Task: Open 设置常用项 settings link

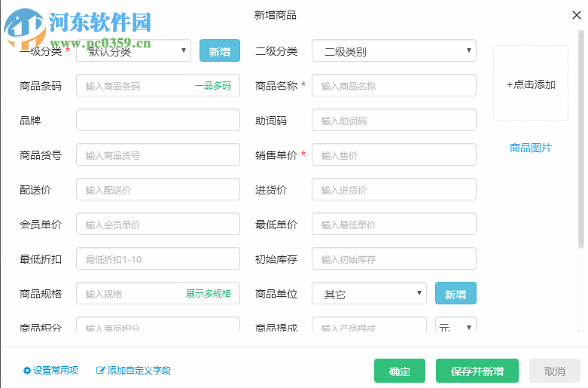Action: (x=56, y=371)
